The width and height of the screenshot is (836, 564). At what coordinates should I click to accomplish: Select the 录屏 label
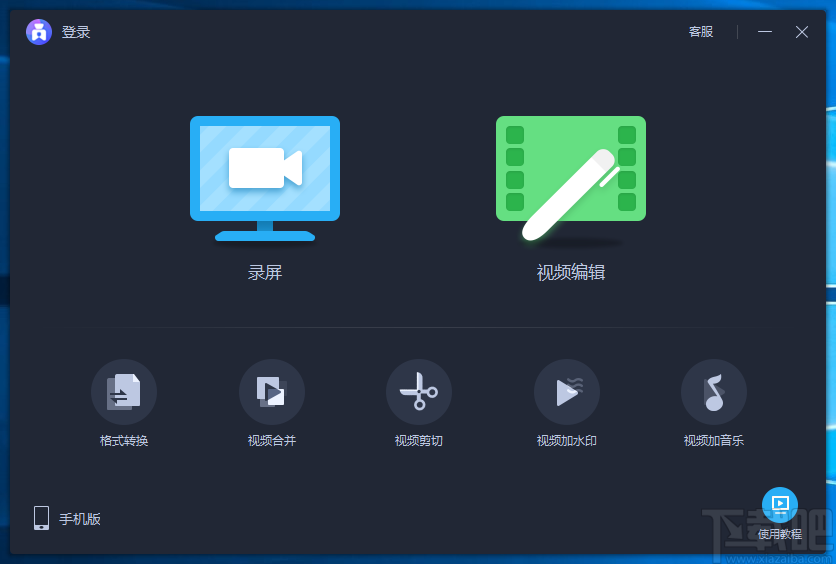coord(265,272)
